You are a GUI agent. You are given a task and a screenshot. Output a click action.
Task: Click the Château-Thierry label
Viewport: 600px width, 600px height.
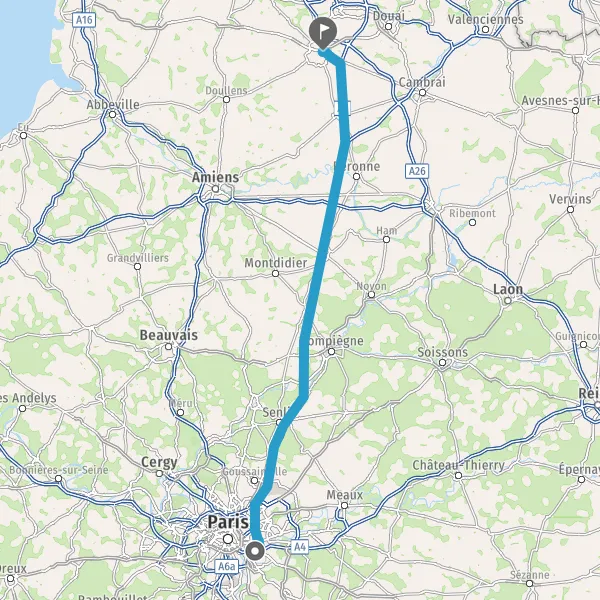[458, 465]
